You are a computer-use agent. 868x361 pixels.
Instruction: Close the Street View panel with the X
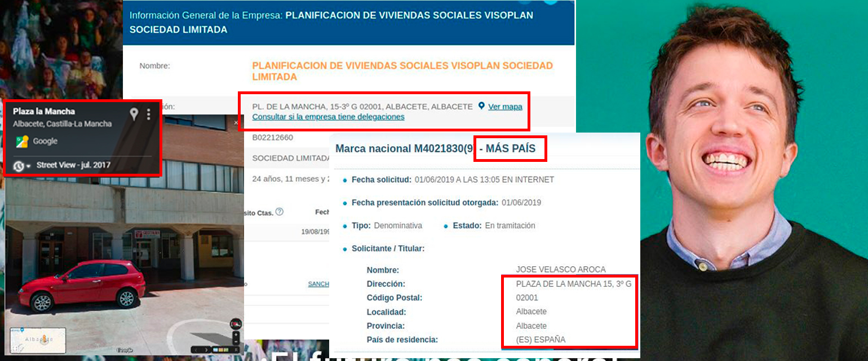236,122
